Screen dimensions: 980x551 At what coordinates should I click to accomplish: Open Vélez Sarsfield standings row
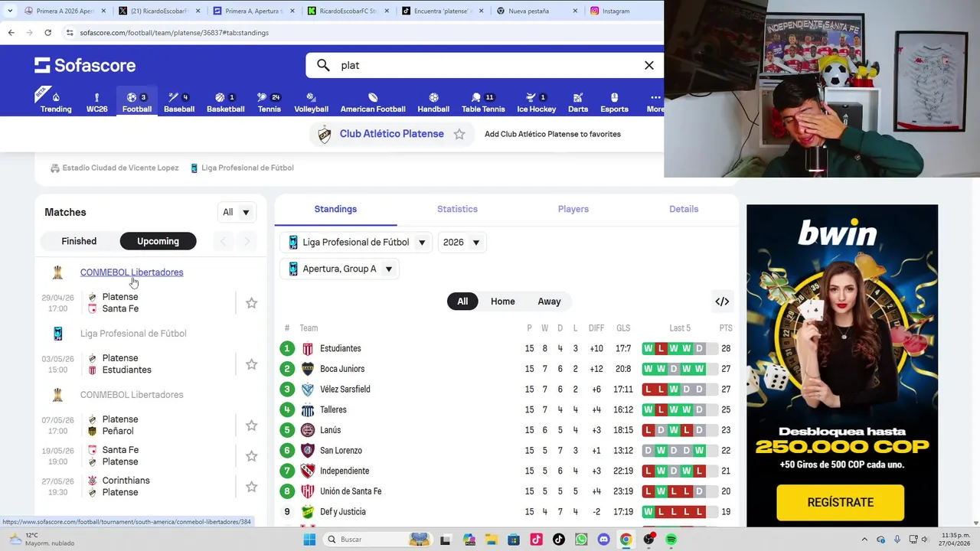[507, 390]
